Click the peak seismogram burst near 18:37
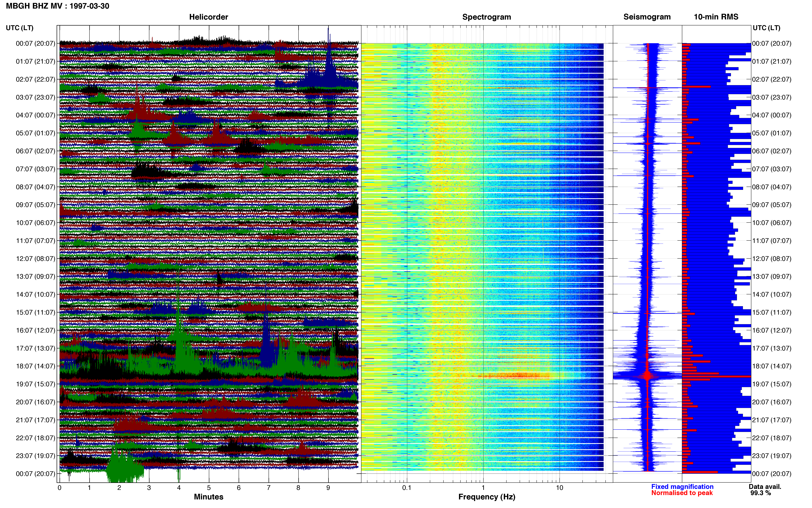Viewport: 812px width, 508px height. pos(647,376)
